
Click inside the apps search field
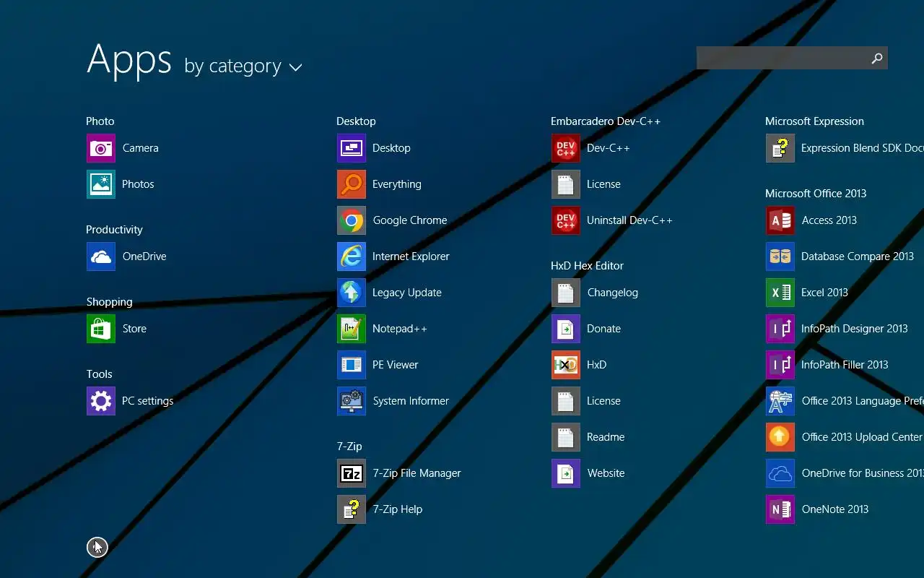coord(781,59)
